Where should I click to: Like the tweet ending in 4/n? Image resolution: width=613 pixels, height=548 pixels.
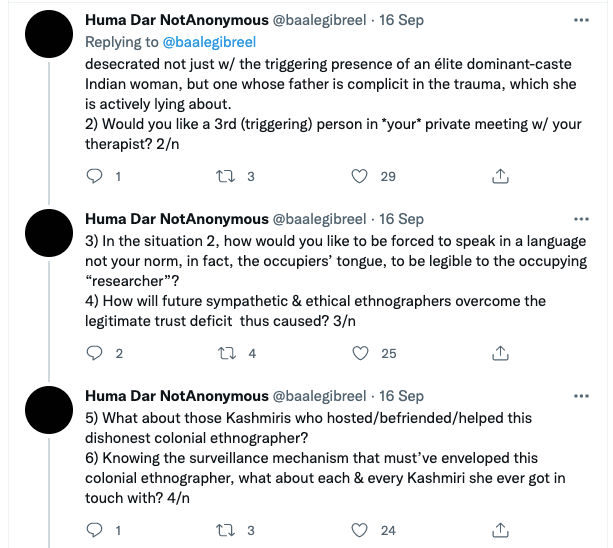pos(360,530)
